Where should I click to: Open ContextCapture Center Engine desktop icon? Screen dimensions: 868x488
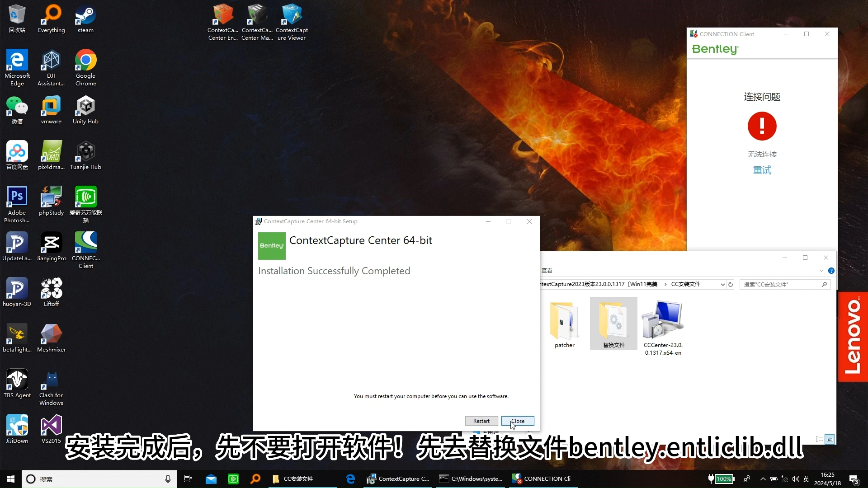pyautogui.click(x=223, y=22)
